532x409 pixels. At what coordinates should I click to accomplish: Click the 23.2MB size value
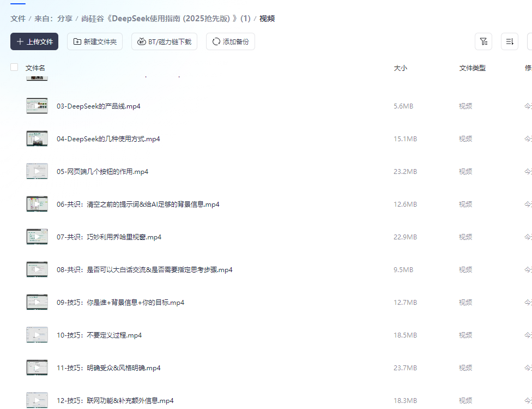pyautogui.click(x=405, y=172)
